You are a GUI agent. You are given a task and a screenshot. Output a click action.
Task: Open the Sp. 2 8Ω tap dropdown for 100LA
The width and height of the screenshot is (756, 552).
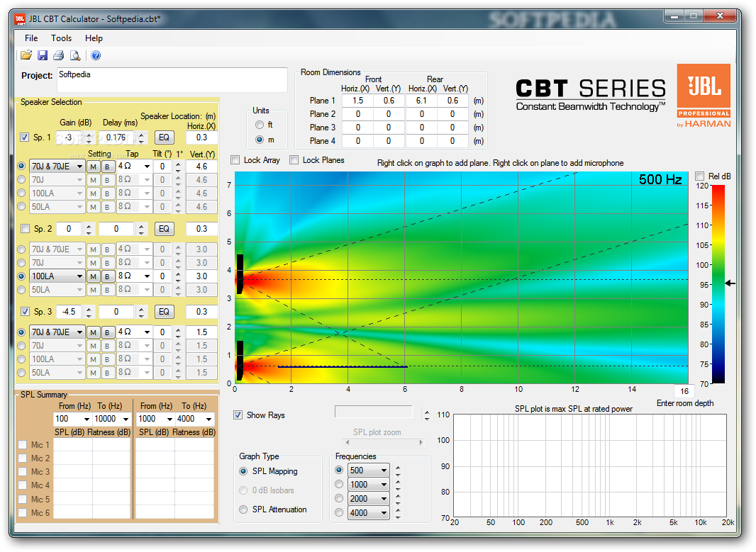click(147, 276)
